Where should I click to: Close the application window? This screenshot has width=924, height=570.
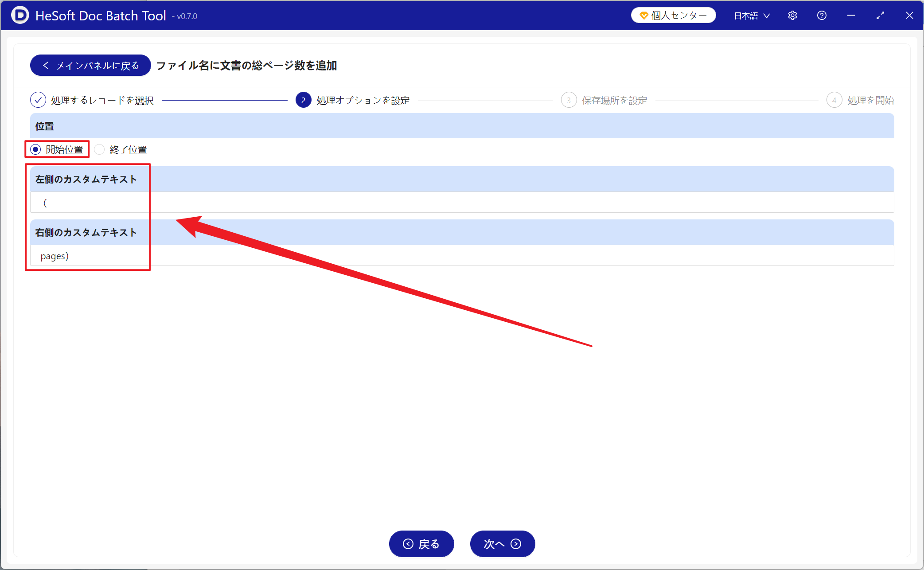(x=909, y=16)
